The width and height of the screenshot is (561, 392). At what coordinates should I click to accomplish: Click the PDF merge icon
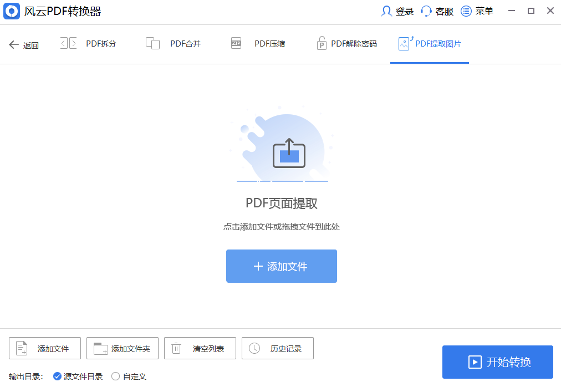(153, 43)
